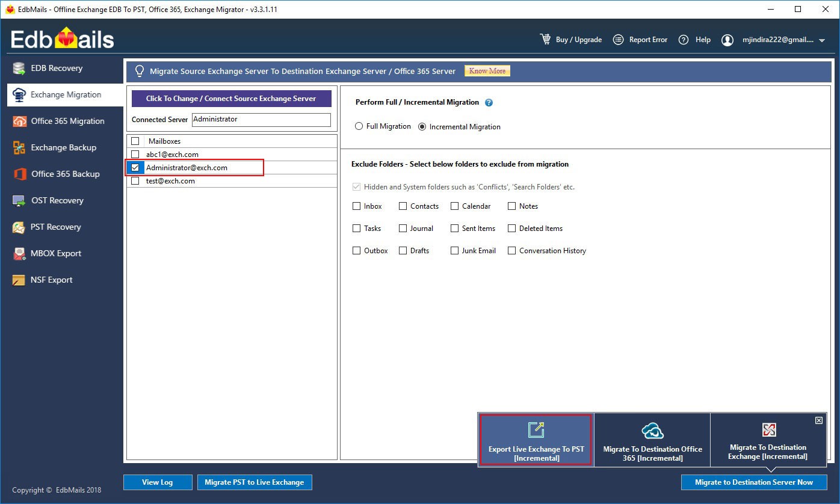This screenshot has height=504, width=840.
Task: Open the PST Recovery section
Action: pos(65,227)
